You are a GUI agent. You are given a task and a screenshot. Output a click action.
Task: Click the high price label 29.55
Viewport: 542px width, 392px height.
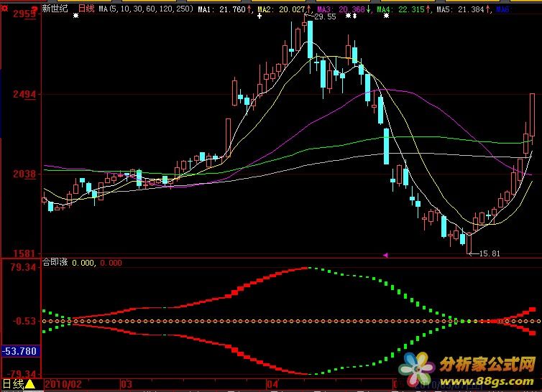point(325,17)
